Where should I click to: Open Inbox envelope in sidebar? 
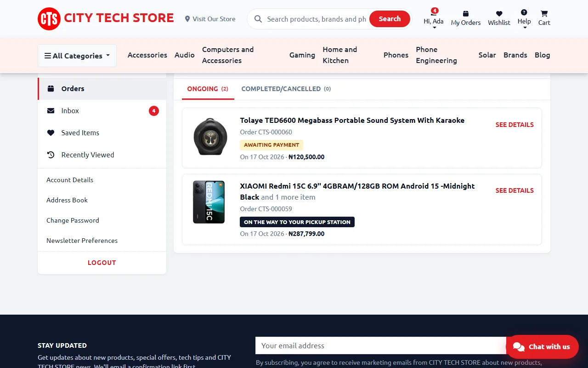(x=51, y=111)
